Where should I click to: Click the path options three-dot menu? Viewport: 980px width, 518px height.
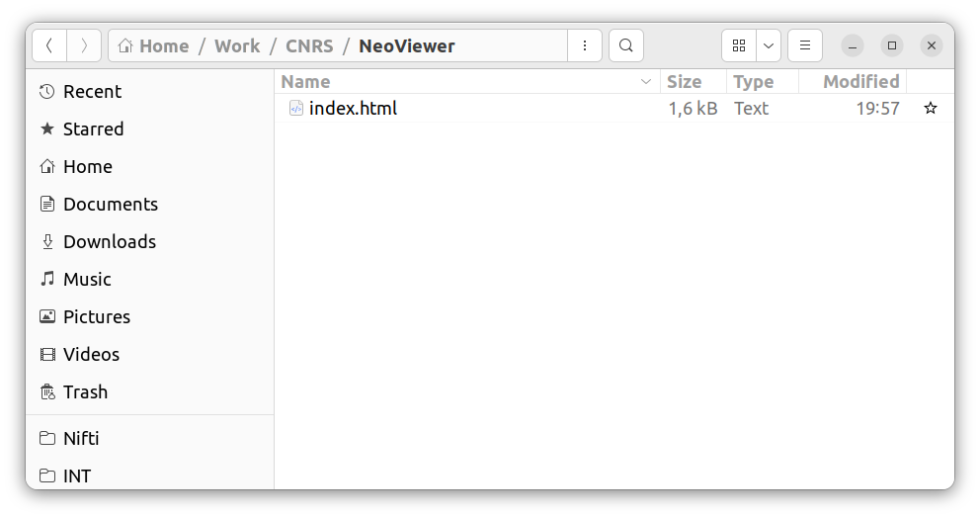[x=585, y=45]
